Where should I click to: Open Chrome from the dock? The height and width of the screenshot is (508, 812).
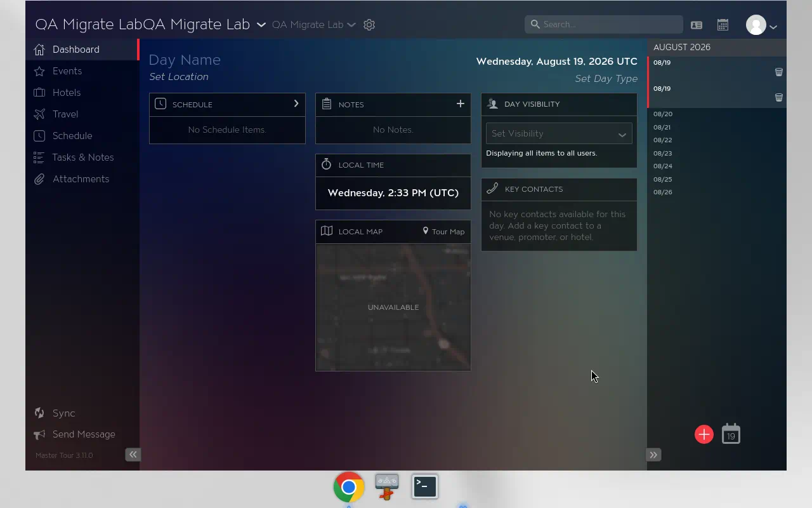tap(348, 487)
